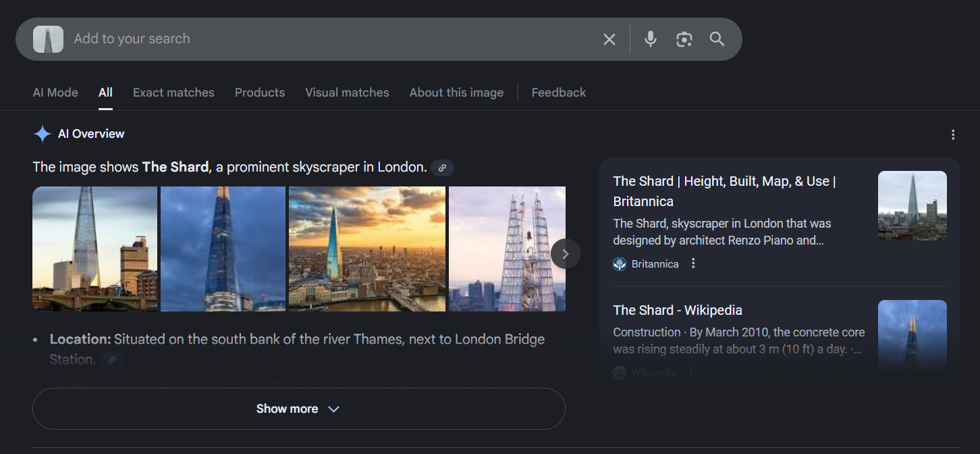Select the Exact matches tab
The image size is (980, 454).
tap(173, 93)
